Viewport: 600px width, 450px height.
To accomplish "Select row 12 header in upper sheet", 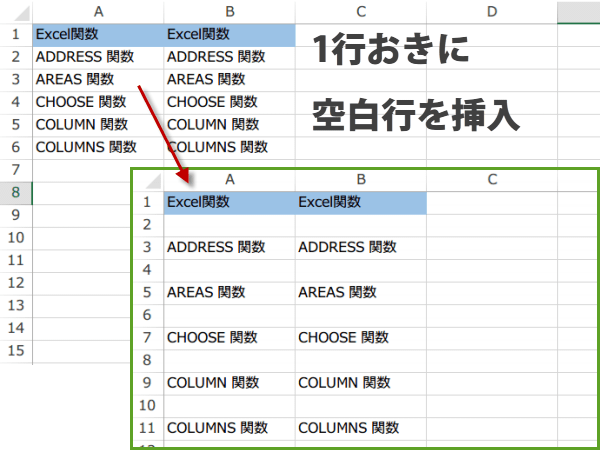I will [16, 284].
